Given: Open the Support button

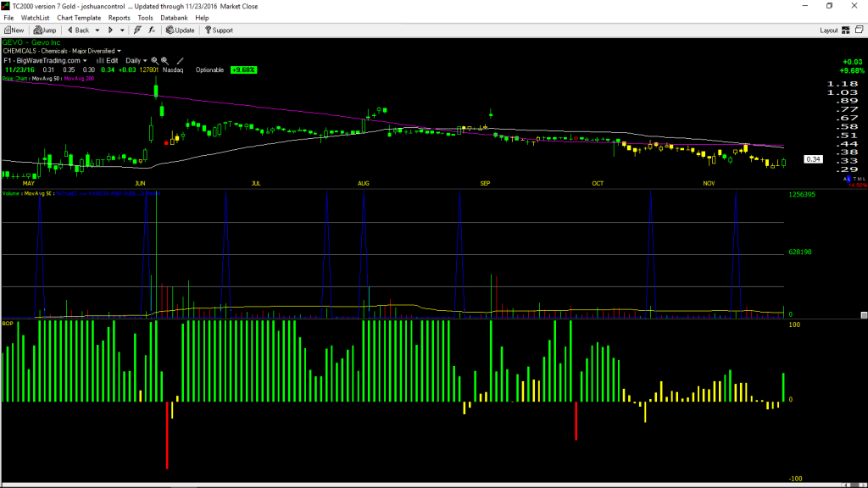Looking at the screenshot, I should 220,30.
